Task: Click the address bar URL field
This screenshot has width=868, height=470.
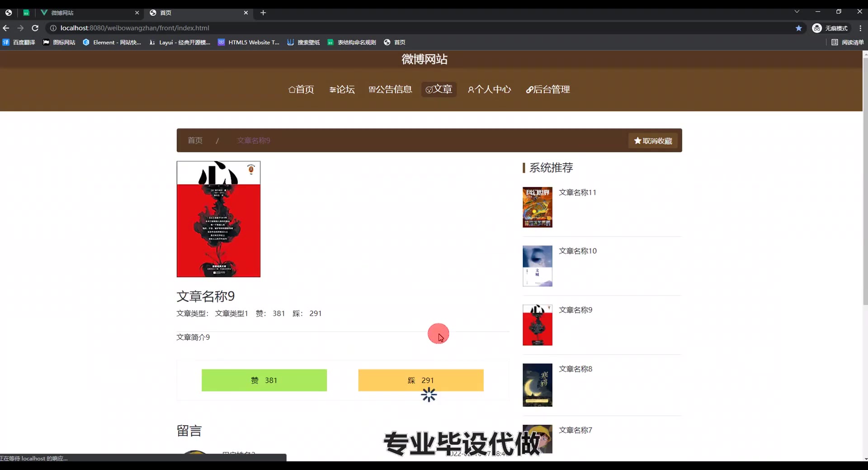Action: point(425,28)
